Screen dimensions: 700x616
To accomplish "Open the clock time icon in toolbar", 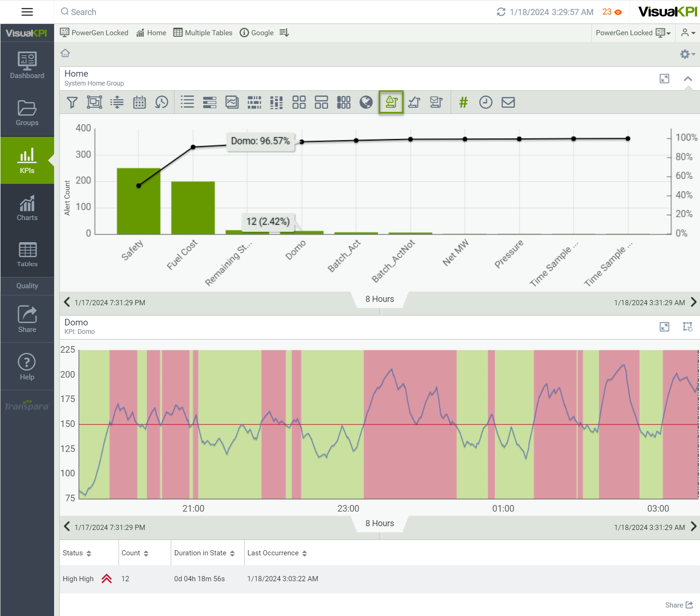I will (485, 103).
